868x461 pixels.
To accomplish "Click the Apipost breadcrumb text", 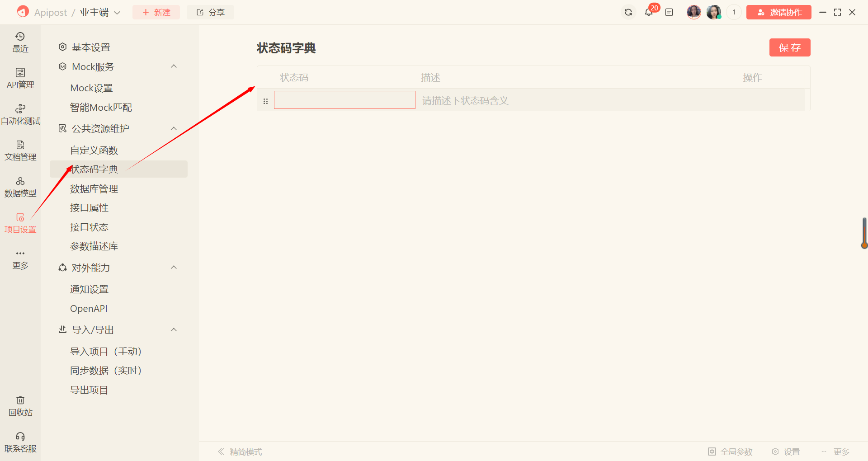I will [51, 12].
